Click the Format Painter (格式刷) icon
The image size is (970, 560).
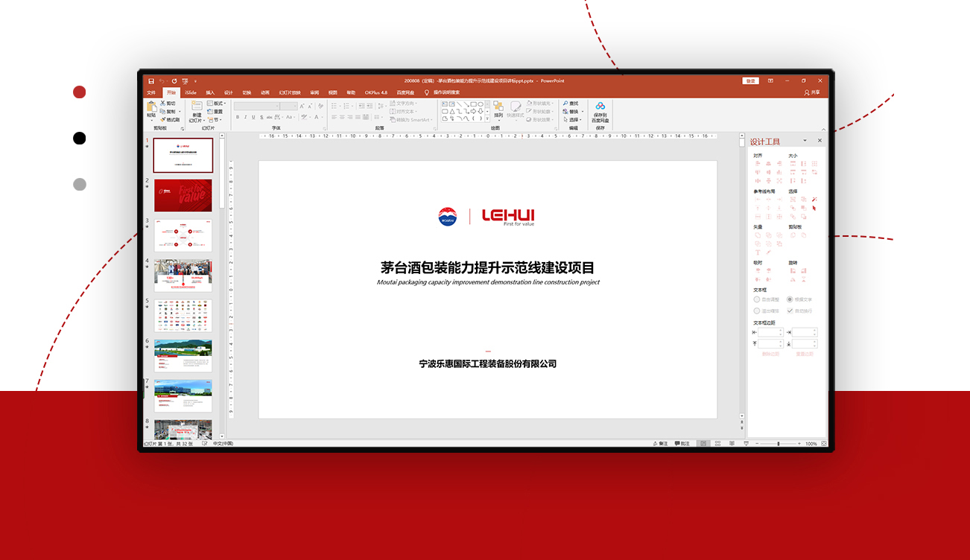point(162,120)
